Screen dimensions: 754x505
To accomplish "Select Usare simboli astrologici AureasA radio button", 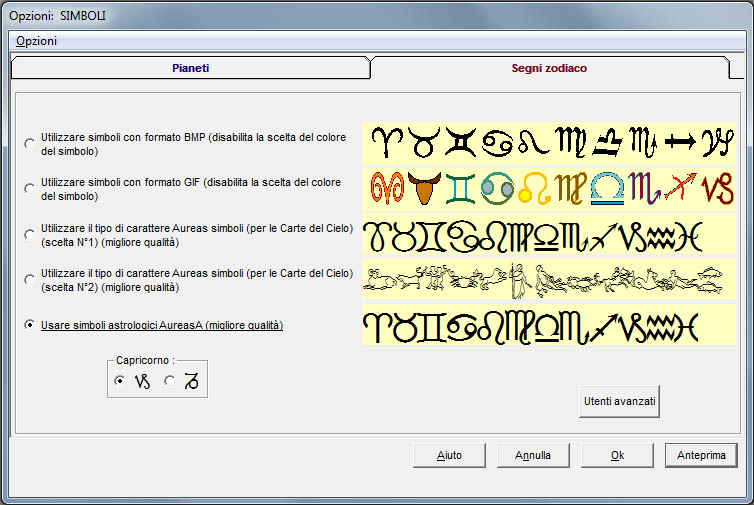I will pyautogui.click(x=30, y=325).
